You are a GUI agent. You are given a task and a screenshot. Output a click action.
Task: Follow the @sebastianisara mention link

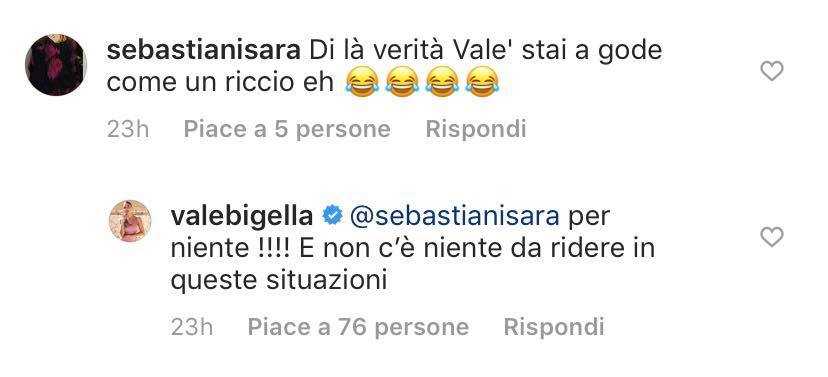tap(455, 217)
